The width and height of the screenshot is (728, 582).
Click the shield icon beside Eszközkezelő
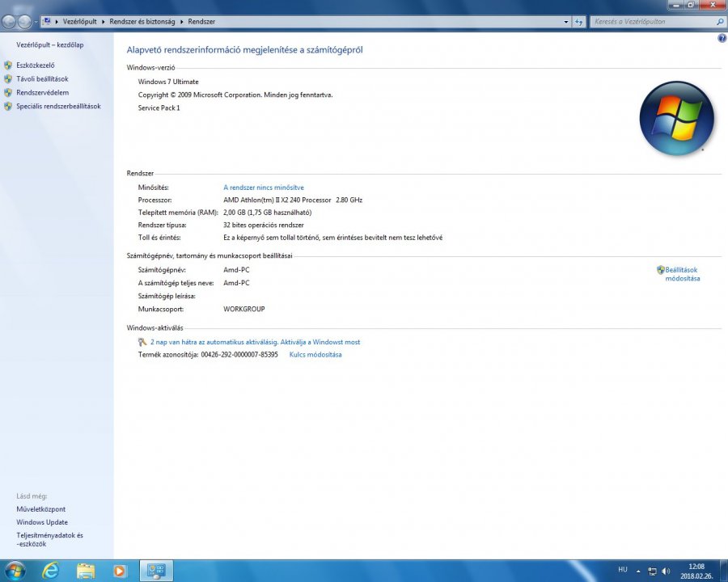[x=8, y=65]
